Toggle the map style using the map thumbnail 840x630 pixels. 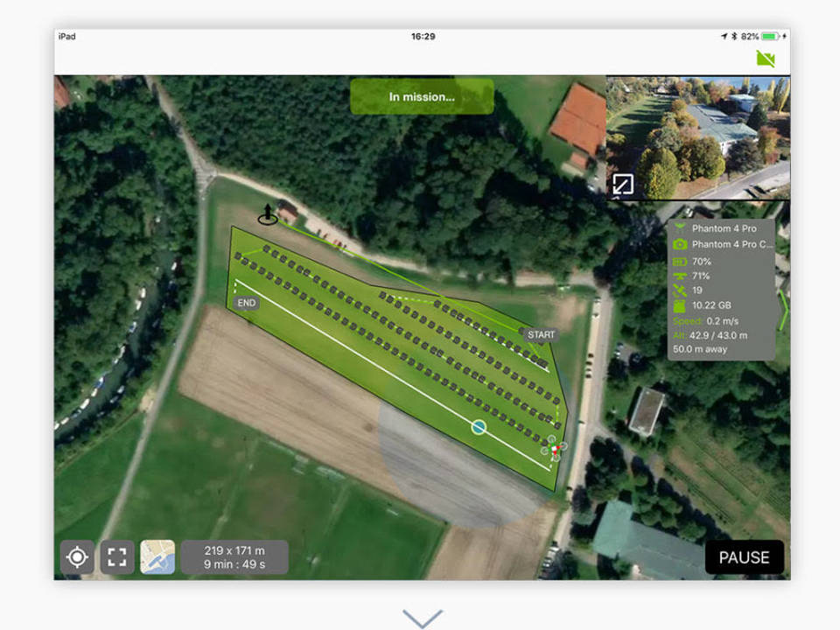[x=157, y=556]
